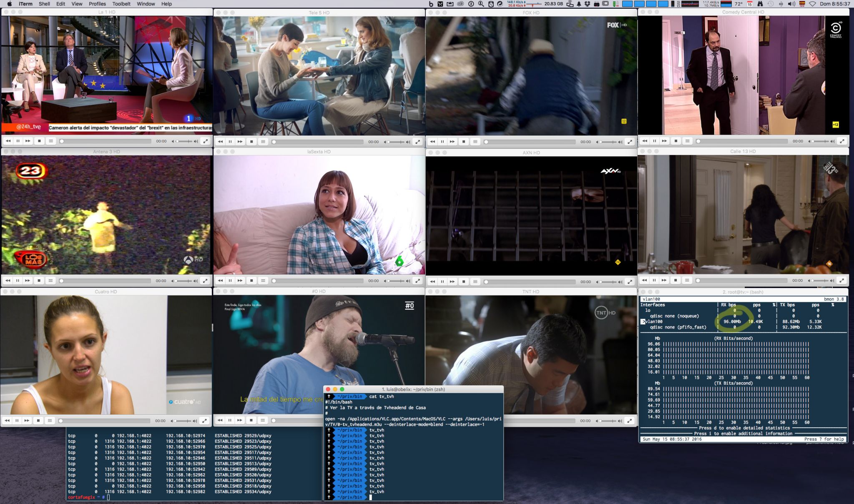Click the Tele 5 HD seek bar
Image resolution: width=854 pixels, height=504 pixels.
(318, 142)
